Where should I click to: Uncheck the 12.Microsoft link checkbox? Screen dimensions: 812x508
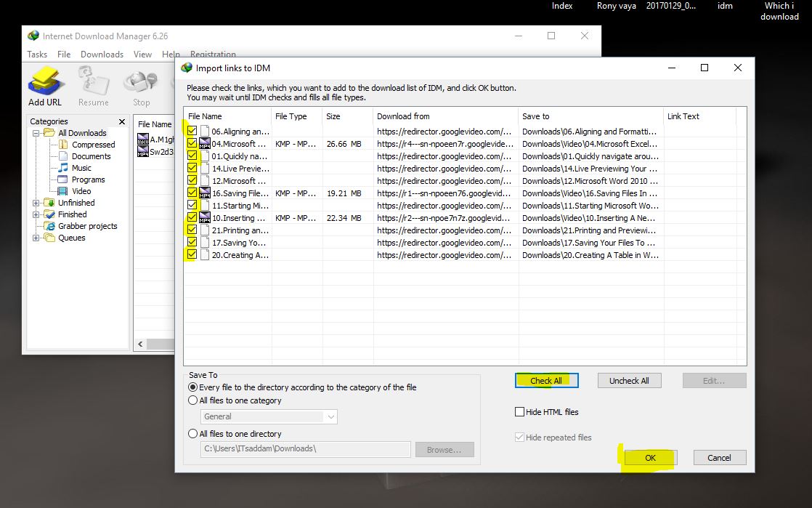[x=192, y=180]
